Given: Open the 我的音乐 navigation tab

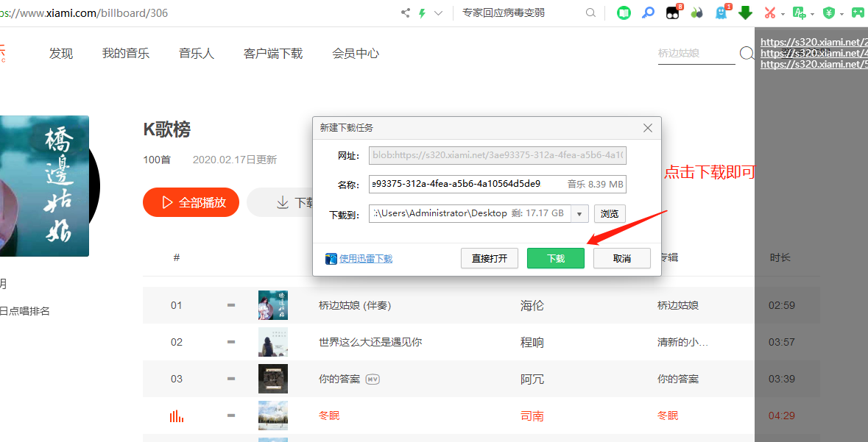Looking at the screenshot, I should click(126, 54).
